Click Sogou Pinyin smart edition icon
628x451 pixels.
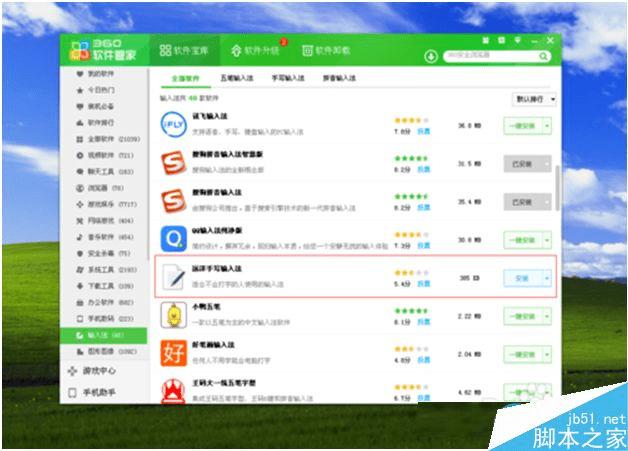coord(173,163)
